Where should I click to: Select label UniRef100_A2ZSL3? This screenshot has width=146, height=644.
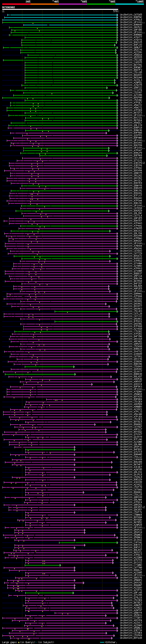tap(131, 80)
